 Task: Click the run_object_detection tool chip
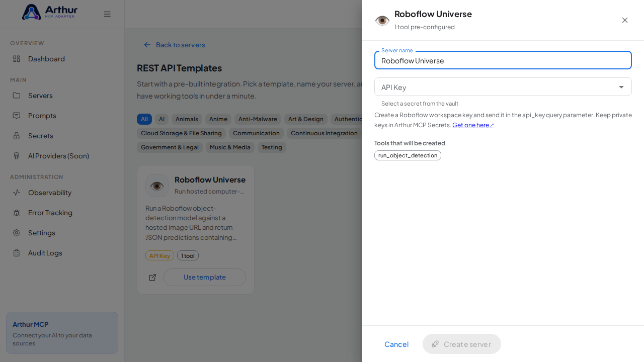(x=408, y=155)
